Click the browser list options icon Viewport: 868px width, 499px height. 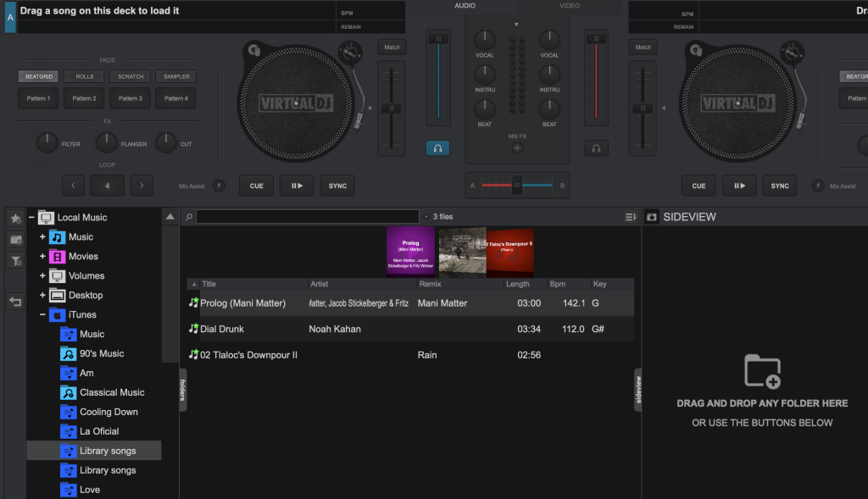tap(631, 217)
